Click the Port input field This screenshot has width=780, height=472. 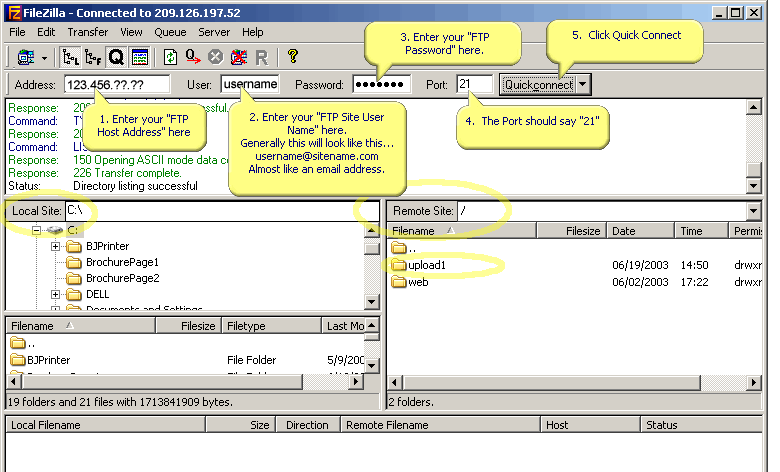(x=474, y=84)
